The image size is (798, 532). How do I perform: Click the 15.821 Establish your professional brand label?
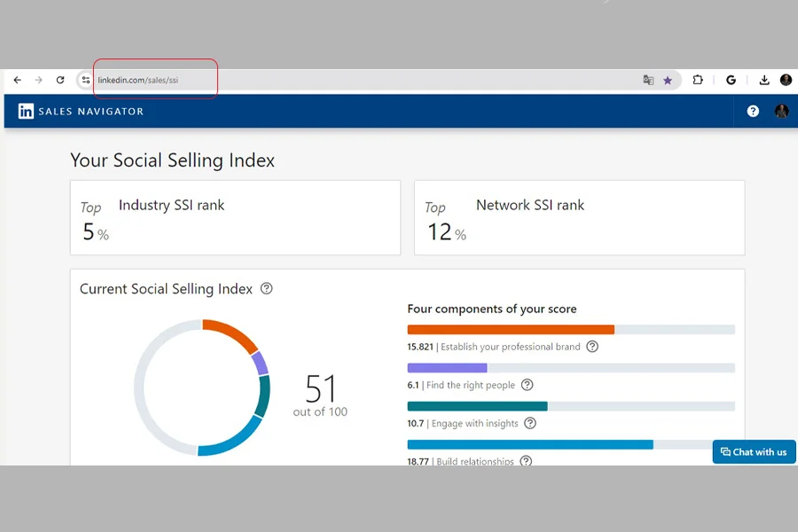click(493, 347)
